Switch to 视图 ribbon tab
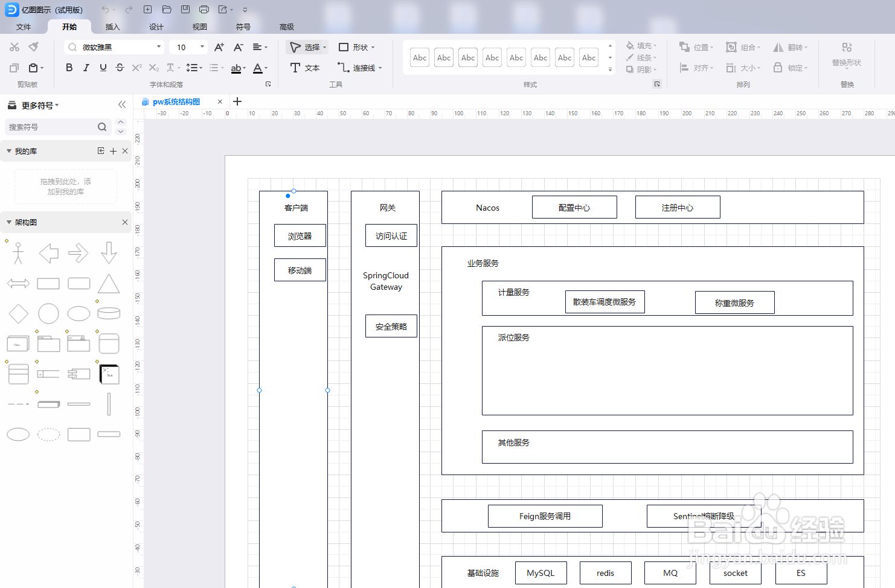Image resolution: width=895 pixels, height=588 pixels. pos(200,27)
